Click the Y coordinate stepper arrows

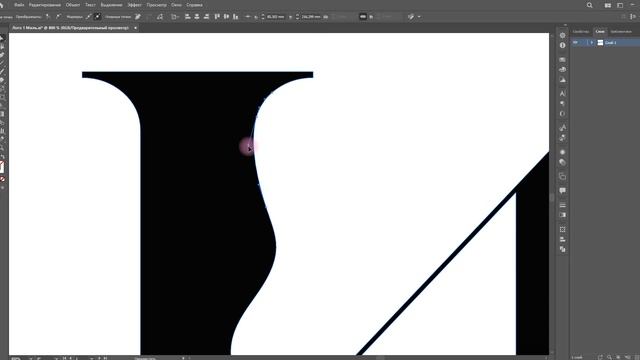pyautogui.click(x=298, y=17)
